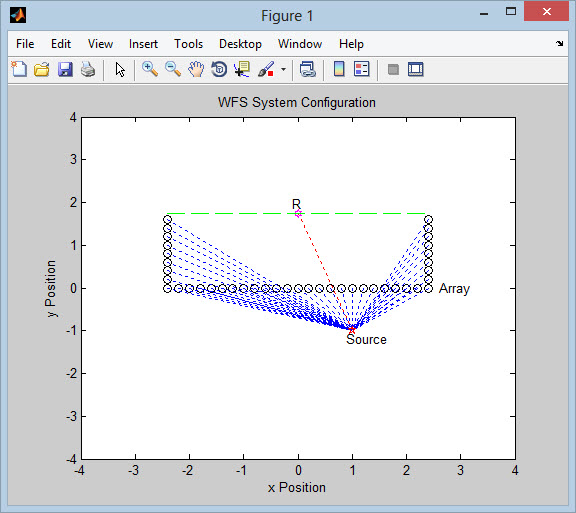
Task: Insert a Legend using the toolbar icon
Action: tap(362, 69)
